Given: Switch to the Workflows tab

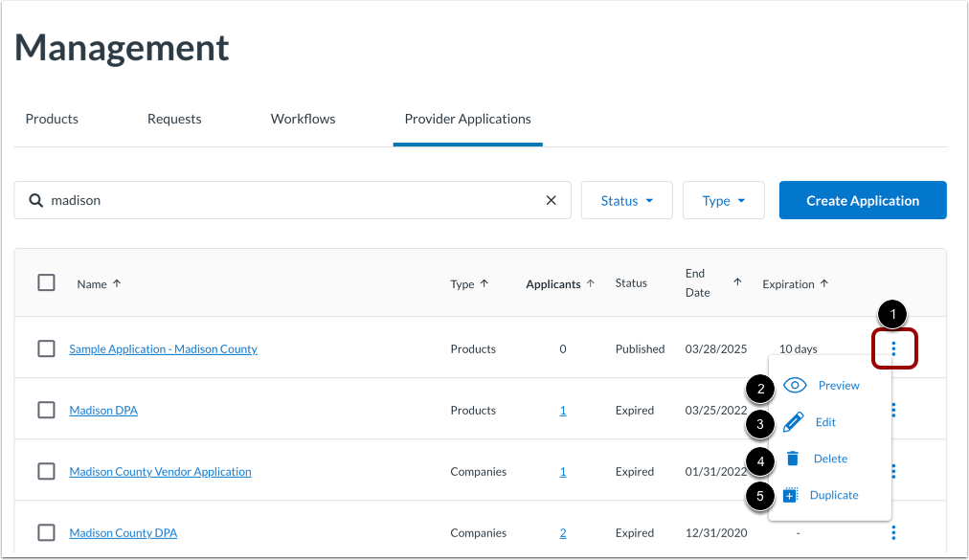Looking at the screenshot, I should tap(302, 119).
